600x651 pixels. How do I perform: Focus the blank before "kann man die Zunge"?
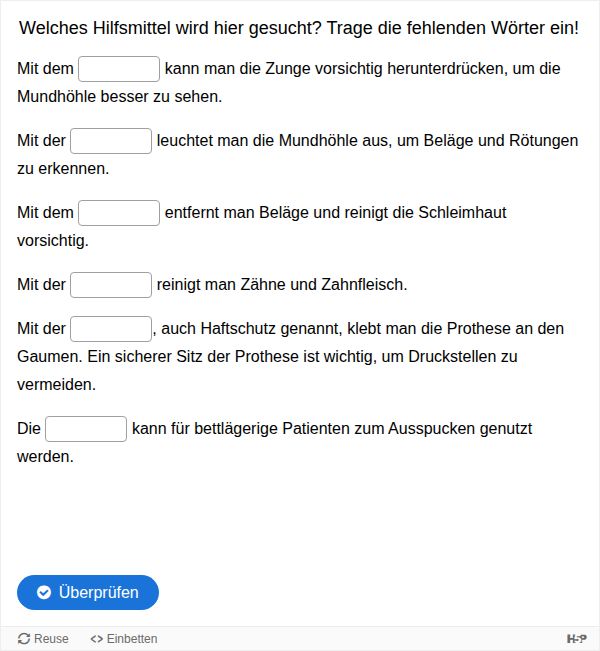coord(119,69)
